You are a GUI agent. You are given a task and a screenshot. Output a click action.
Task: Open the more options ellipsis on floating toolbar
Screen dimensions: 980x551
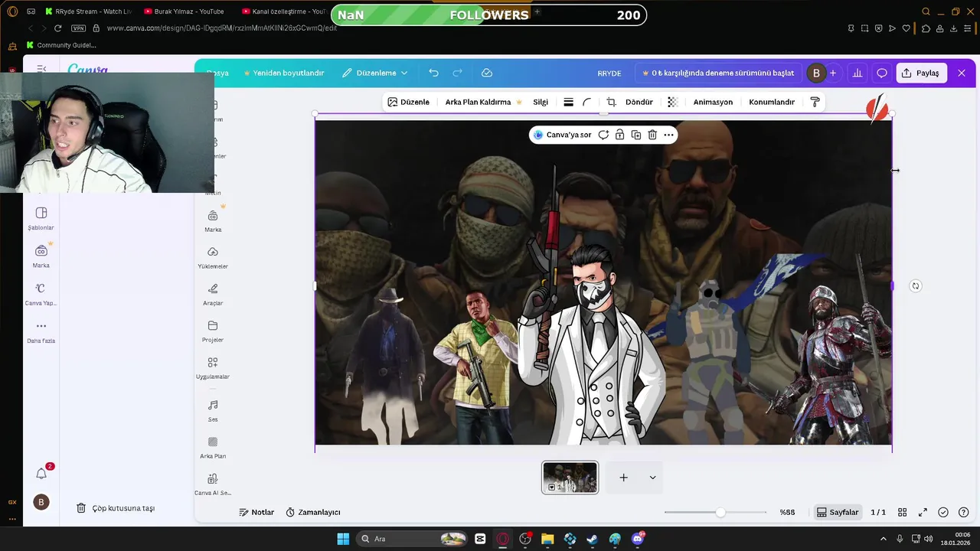click(668, 135)
